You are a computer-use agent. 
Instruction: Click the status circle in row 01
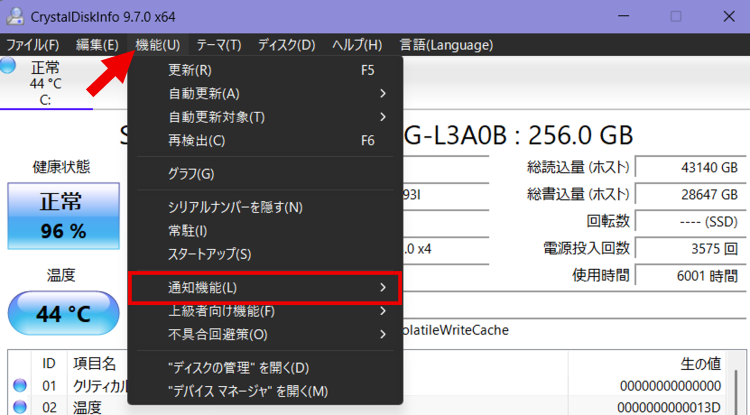click(x=20, y=385)
